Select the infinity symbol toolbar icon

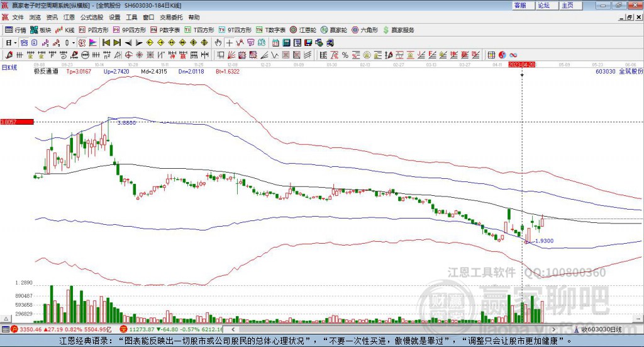point(513,55)
